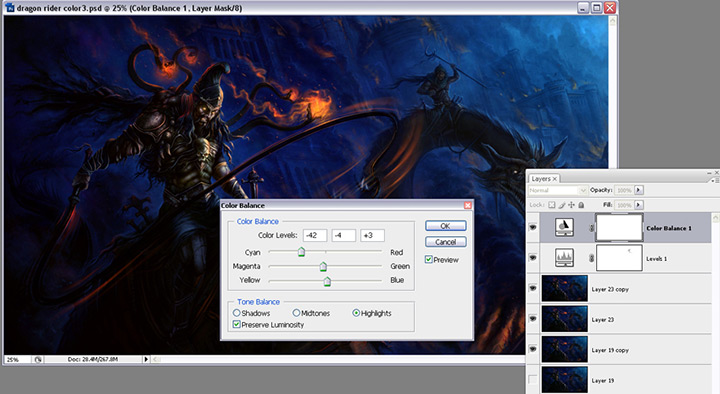Select the Layer 23 thumbnail

tap(564, 319)
